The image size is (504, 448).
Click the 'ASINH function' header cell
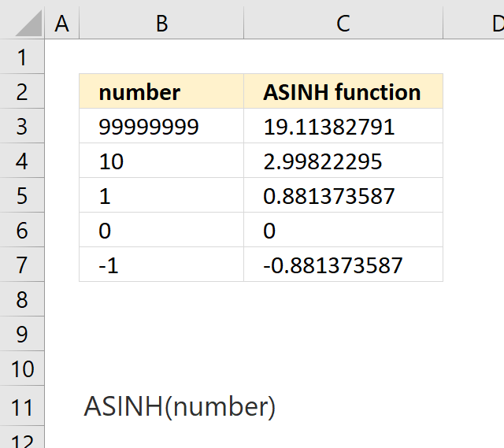coord(343,91)
